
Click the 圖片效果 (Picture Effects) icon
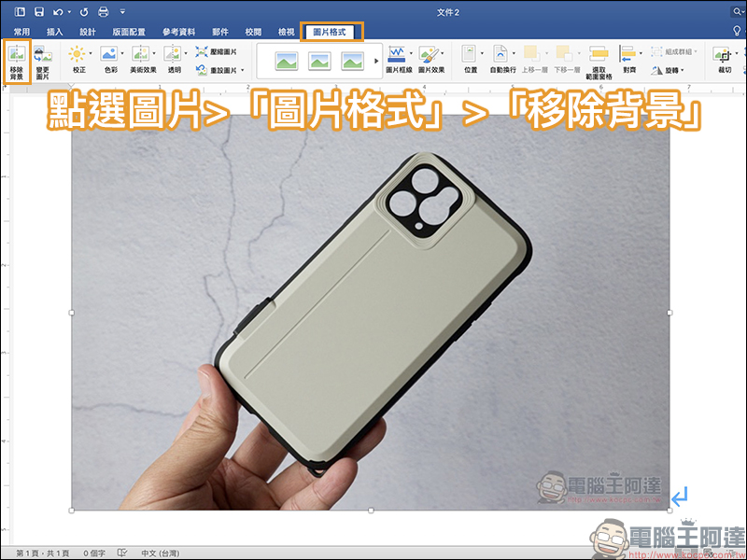(429, 54)
